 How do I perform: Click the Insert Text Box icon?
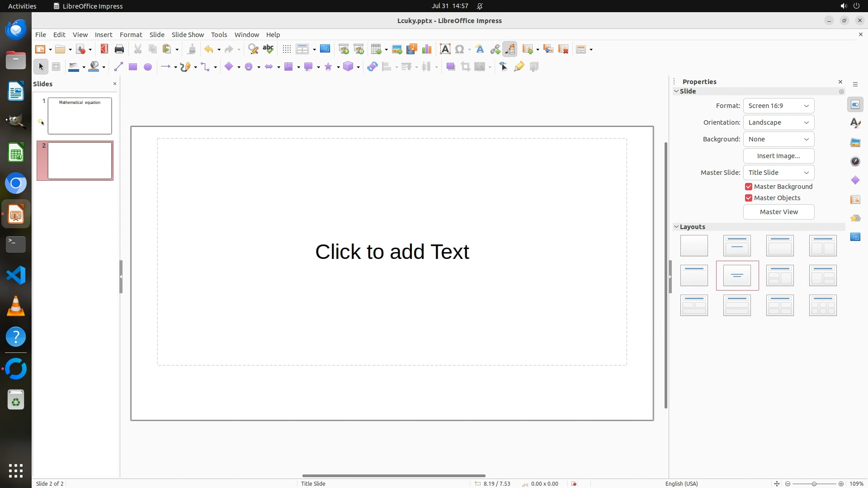[445, 49]
